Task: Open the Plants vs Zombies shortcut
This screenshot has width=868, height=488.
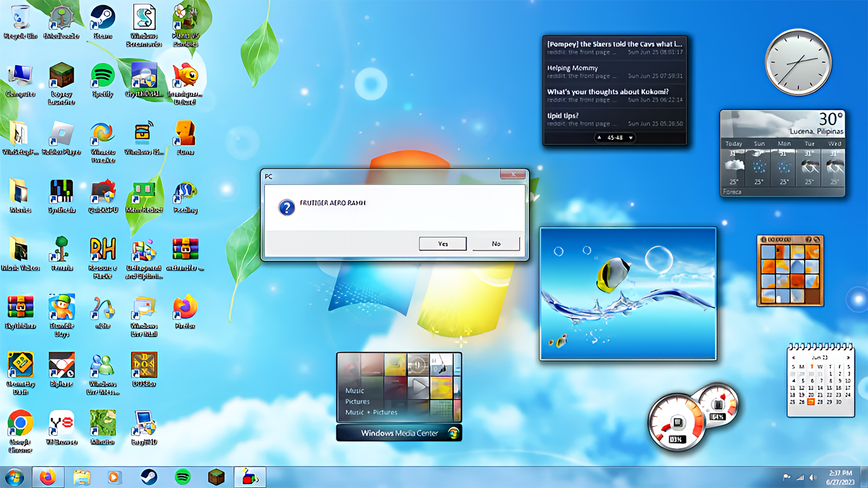Action: pos(186,16)
